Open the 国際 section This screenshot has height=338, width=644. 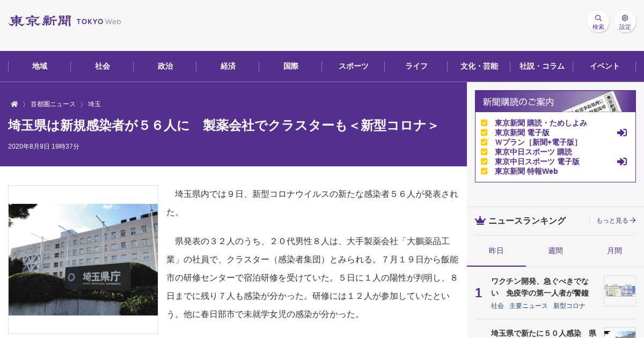coord(291,67)
